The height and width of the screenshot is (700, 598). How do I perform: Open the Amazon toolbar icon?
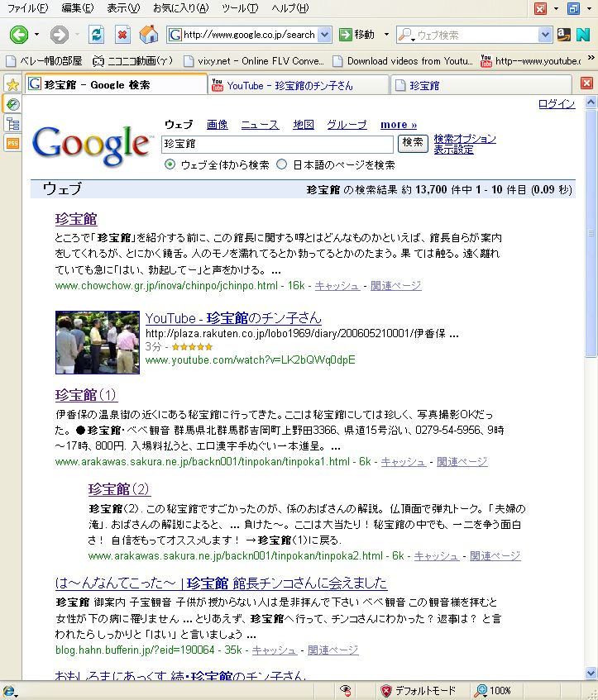[564, 35]
